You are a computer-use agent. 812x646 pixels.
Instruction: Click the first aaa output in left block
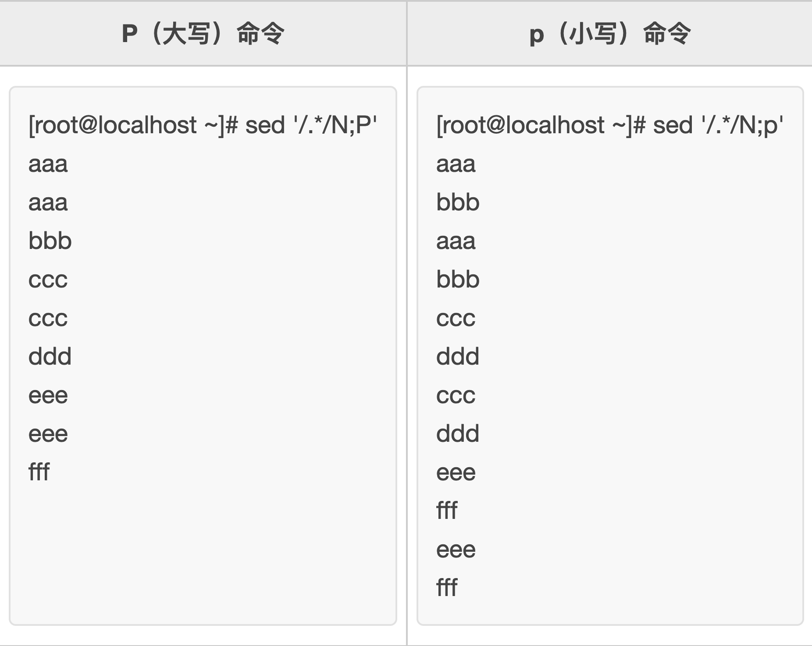point(48,164)
